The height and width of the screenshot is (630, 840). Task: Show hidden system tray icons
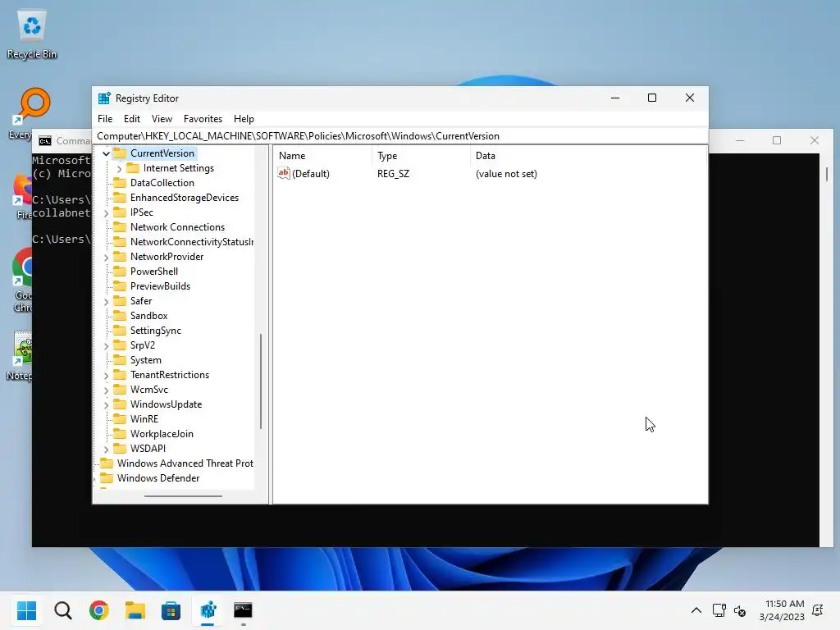(x=696, y=610)
